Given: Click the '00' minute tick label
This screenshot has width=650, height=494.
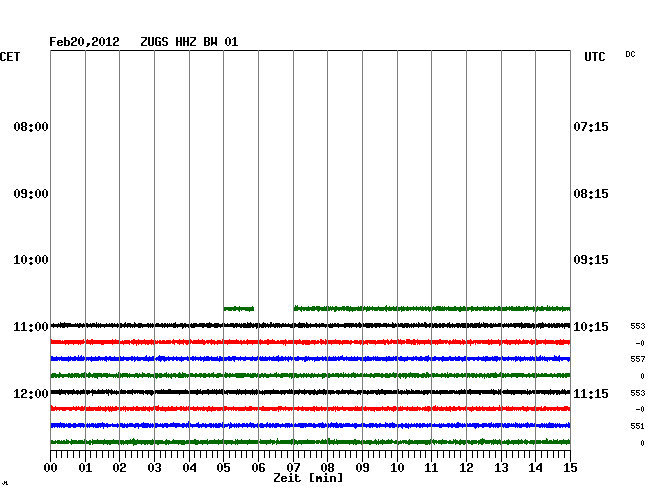Looking at the screenshot, I should click(x=51, y=468).
